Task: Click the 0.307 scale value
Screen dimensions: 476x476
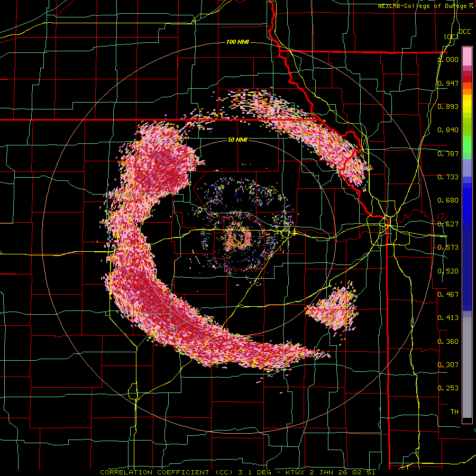Action: [x=448, y=364]
